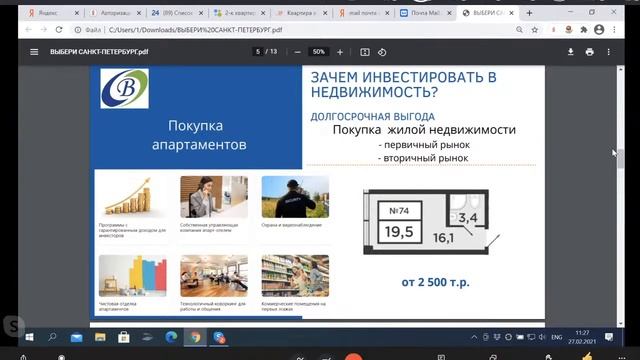Click the 50% zoom level field
The image size is (640, 360).
pos(318,52)
